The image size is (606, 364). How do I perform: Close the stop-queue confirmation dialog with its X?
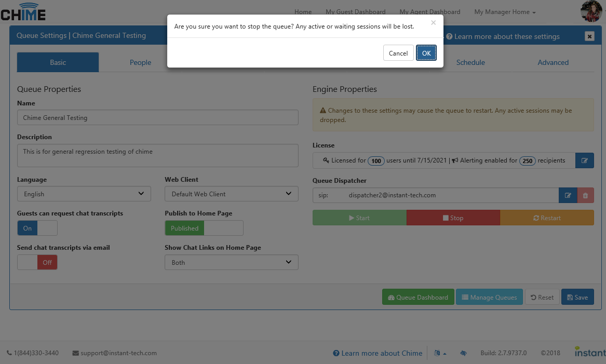433,23
